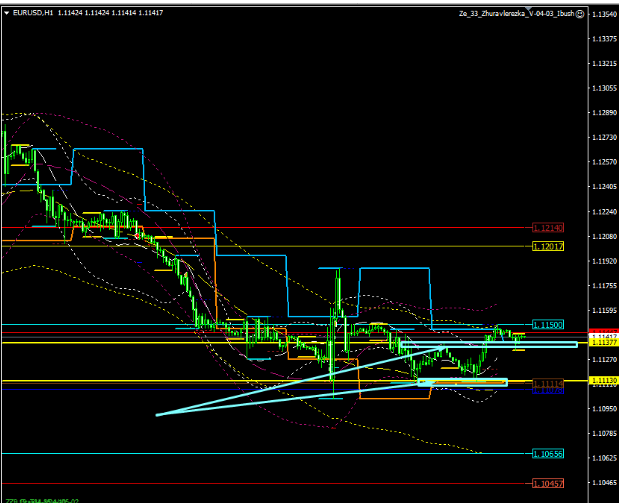Select the red 1.10457 level label
The image size is (619, 503).
click(x=548, y=483)
